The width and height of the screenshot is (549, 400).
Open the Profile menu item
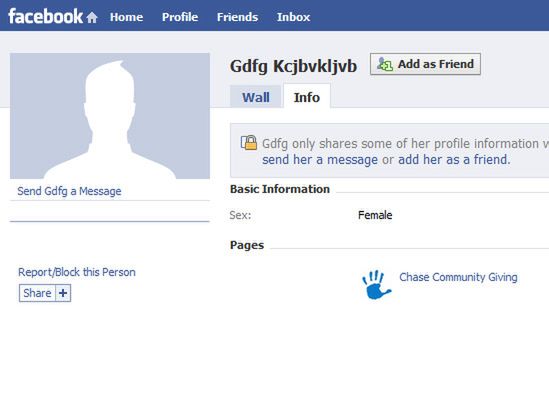(180, 17)
